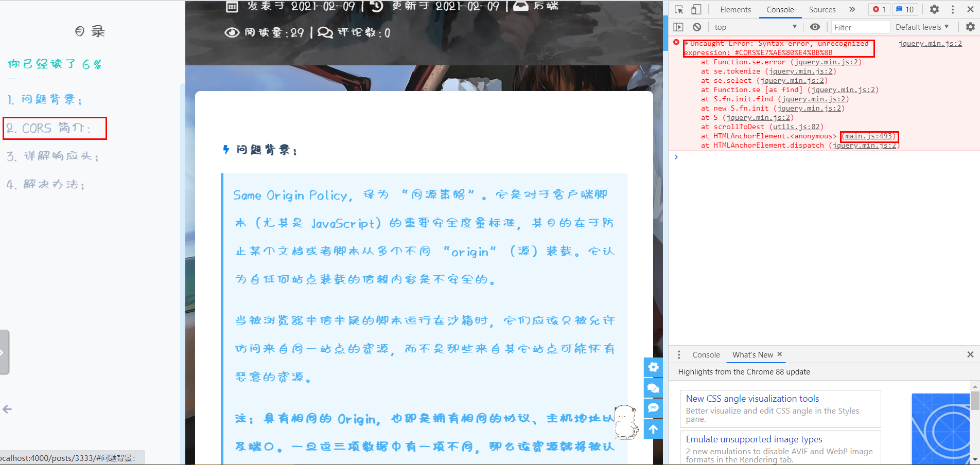
Task: Open DevTools settings via the gear icon
Action: click(934, 9)
